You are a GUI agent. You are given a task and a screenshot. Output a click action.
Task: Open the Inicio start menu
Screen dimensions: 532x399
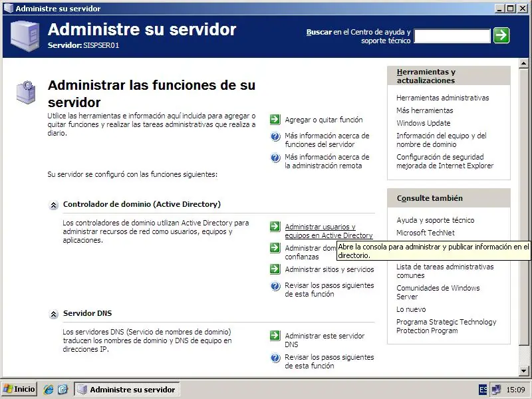coord(19,389)
